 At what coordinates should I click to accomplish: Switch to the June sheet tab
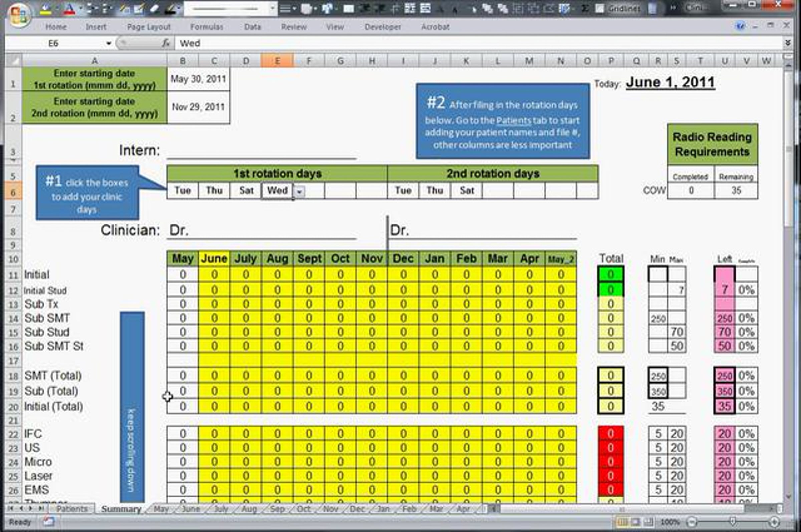tap(191, 509)
